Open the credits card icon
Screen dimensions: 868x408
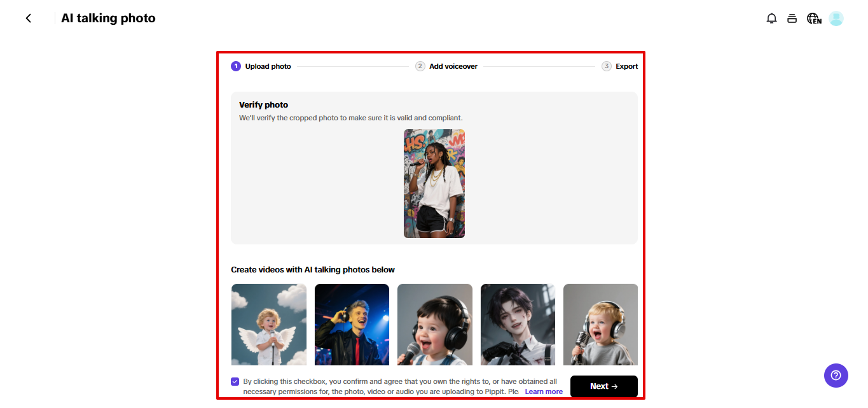click(x=792, y=18)
